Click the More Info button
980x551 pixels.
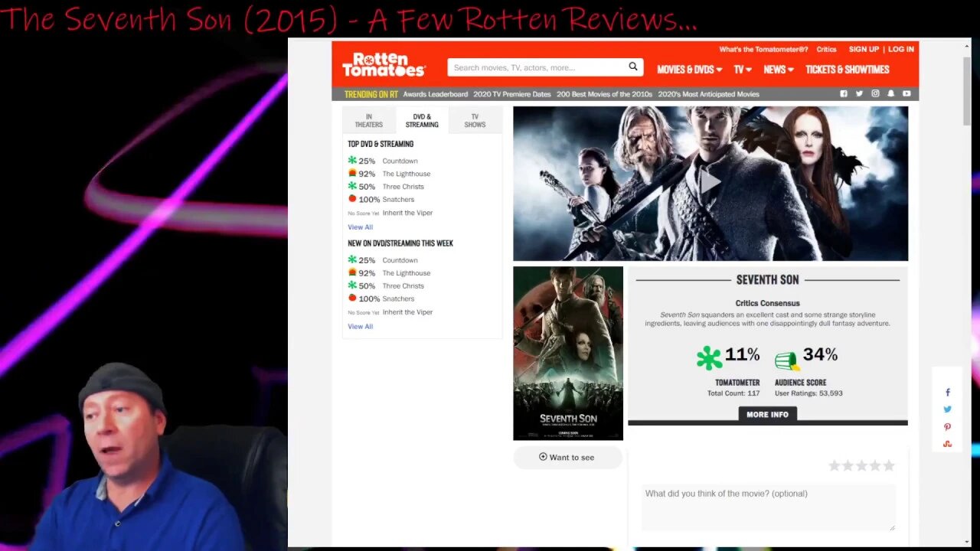767,414
